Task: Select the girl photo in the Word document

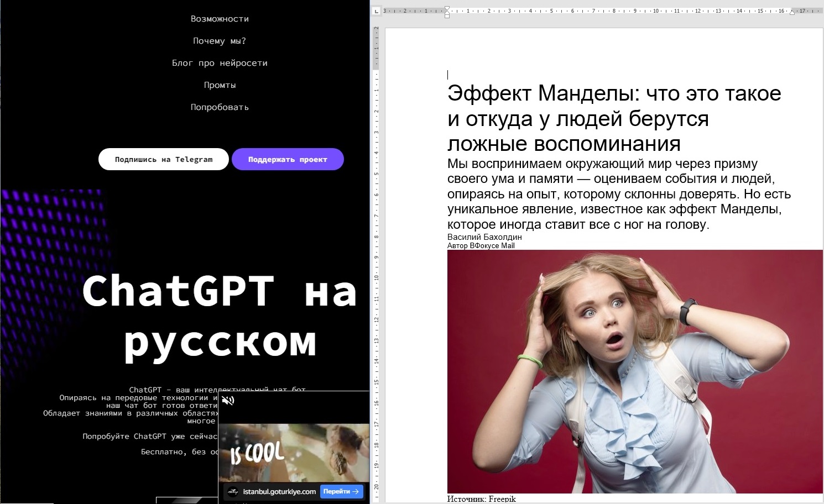Action: pyautogui.click(x=635, y=371)
